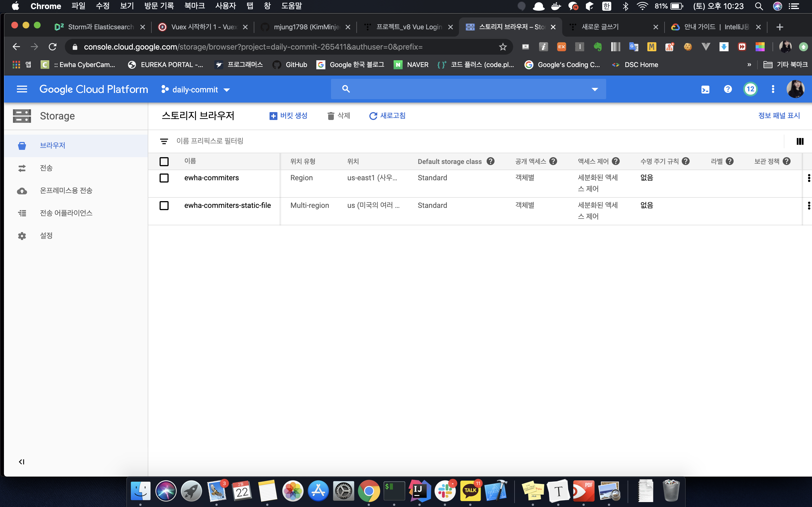Viewport: 812px width, 507px height.
Task: Open the 전송 sidebar menu item
Action: tap(46, 168)
